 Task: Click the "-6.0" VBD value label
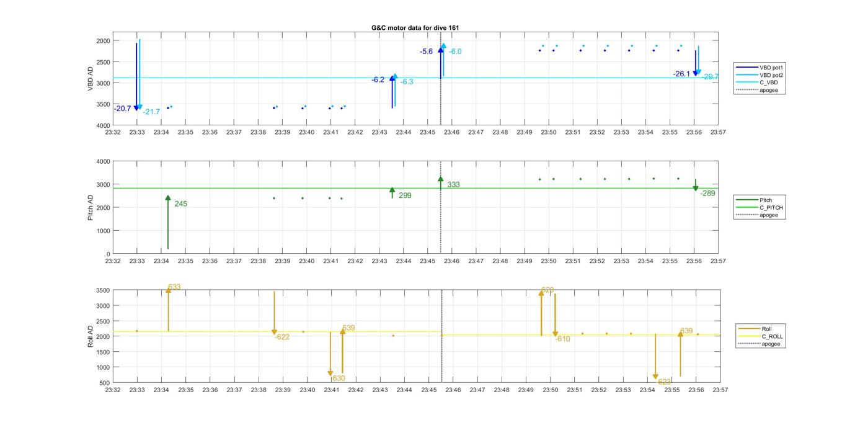point(455,52)
